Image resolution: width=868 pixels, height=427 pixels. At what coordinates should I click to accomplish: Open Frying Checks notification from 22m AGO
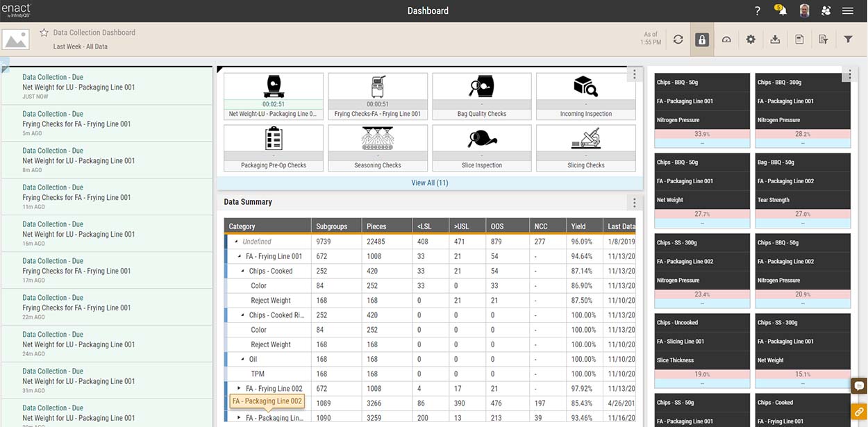point(106,308)
